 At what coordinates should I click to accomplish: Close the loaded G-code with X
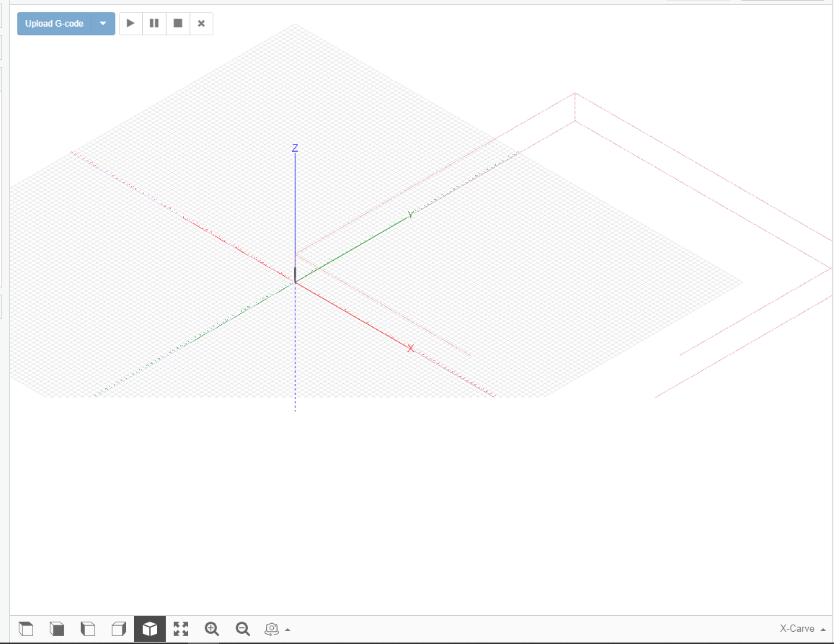click(202, 23)
